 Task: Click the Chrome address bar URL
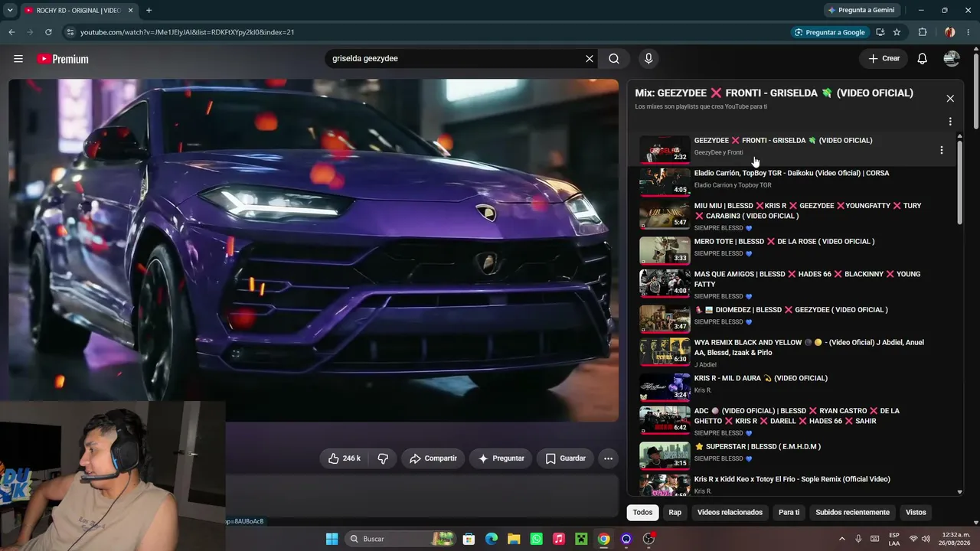pos(188,32)
